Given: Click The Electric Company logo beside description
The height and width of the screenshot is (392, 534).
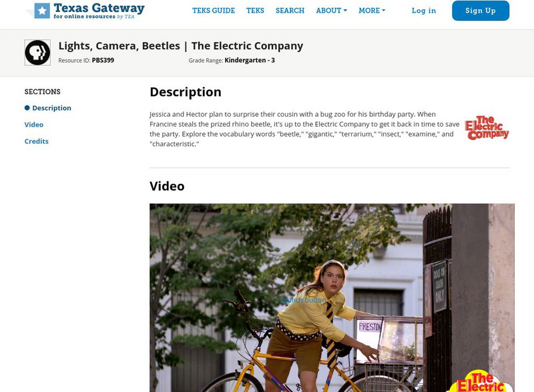Looking at the screenshot, I should [487, 127].
